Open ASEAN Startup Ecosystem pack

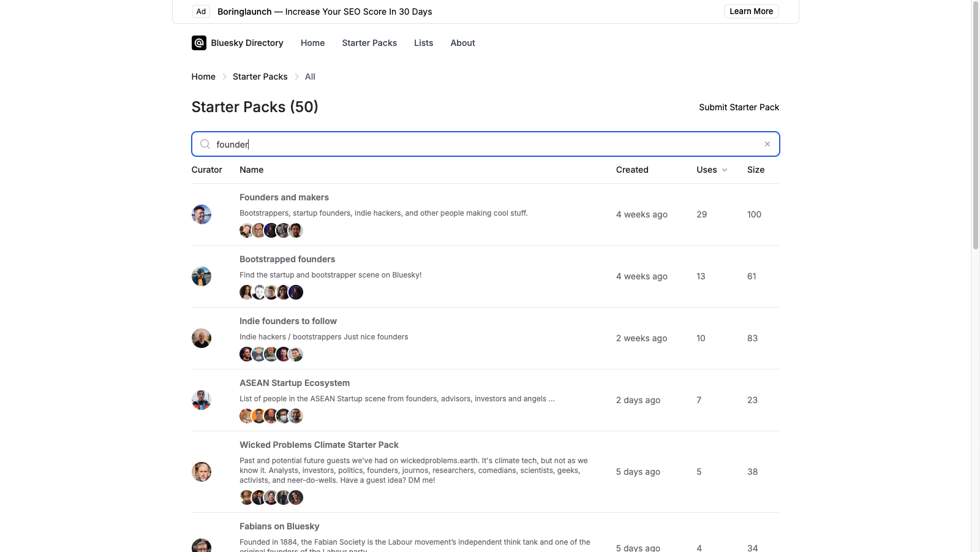(x=295, y=383)
